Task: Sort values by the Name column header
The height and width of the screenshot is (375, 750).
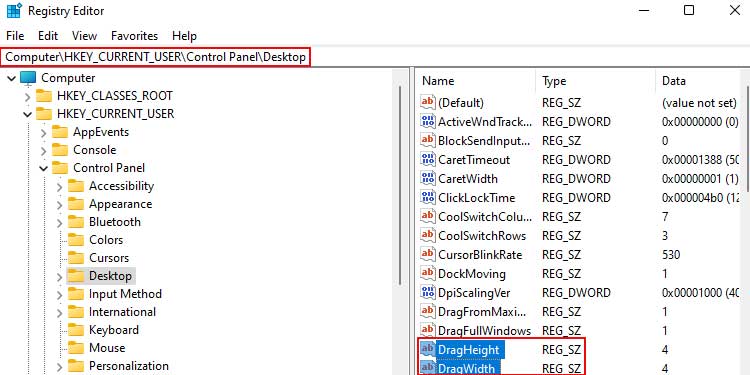Action: pos(476,81)
